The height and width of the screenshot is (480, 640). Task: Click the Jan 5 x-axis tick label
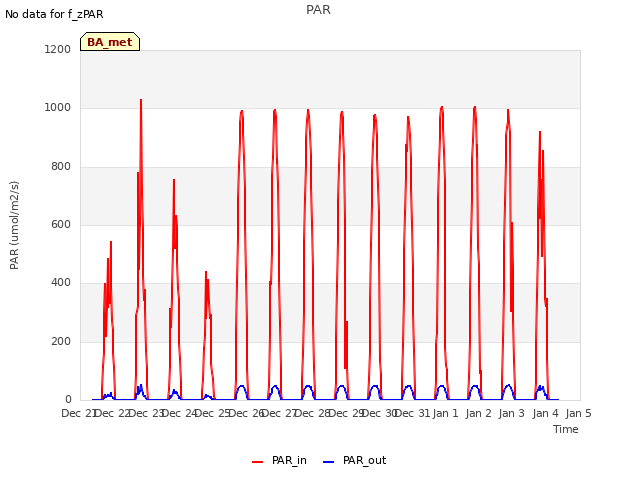click(x=578, y=413)
